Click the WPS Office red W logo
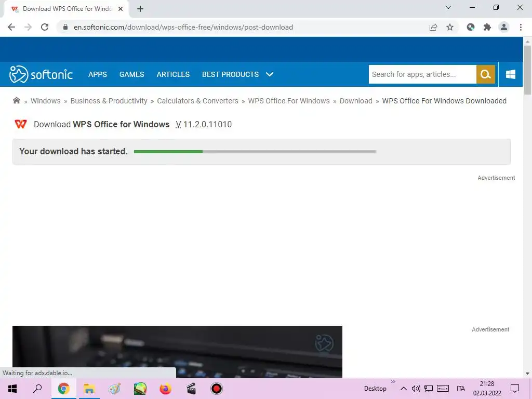 [x=21, y=124]
